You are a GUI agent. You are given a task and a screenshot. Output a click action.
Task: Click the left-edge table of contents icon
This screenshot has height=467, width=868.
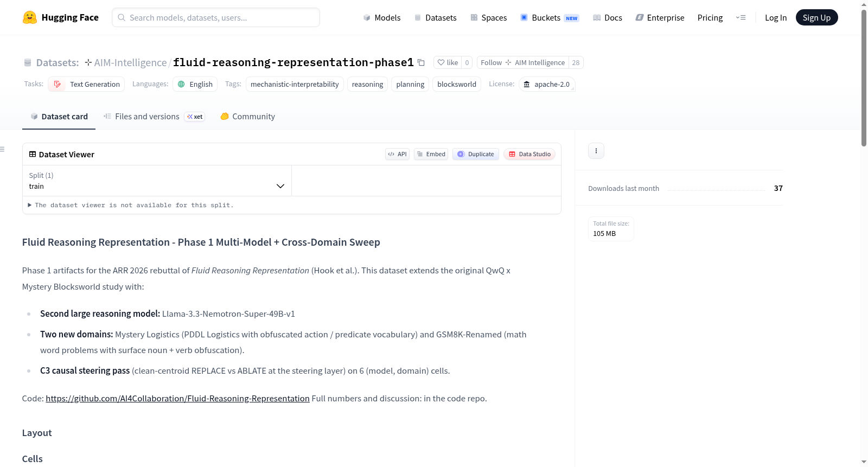(x=2, y=149)
